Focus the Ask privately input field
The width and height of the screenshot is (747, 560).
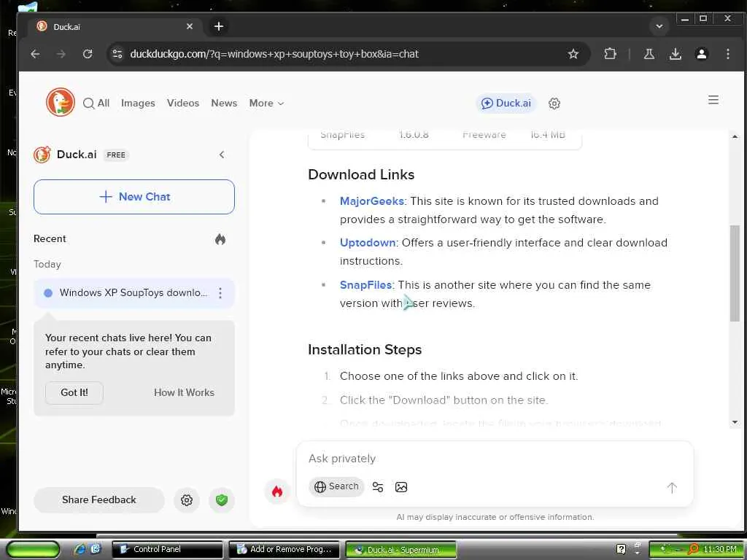coord(495,459)
